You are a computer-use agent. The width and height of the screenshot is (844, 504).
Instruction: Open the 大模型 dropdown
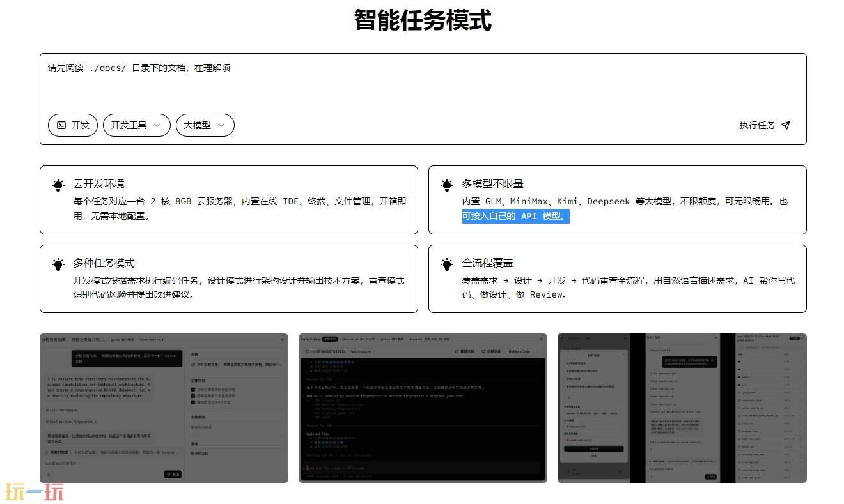[x=205, y=125]
